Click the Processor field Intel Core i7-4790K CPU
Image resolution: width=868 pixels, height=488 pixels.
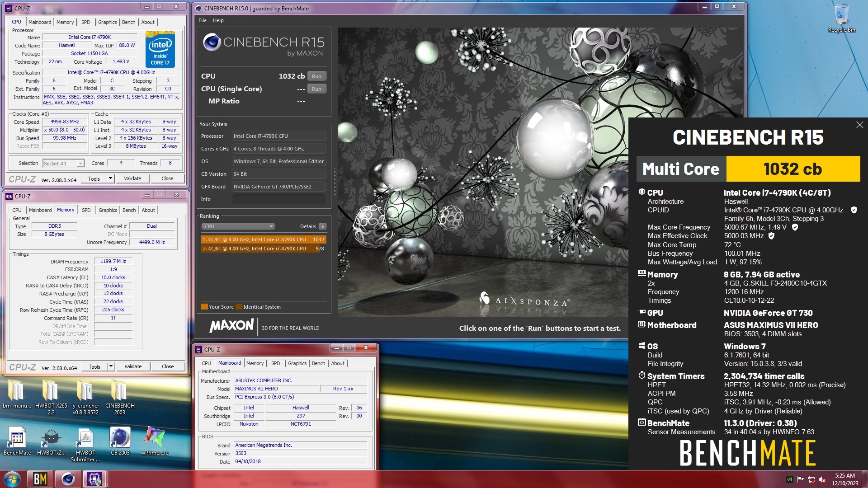279,136
